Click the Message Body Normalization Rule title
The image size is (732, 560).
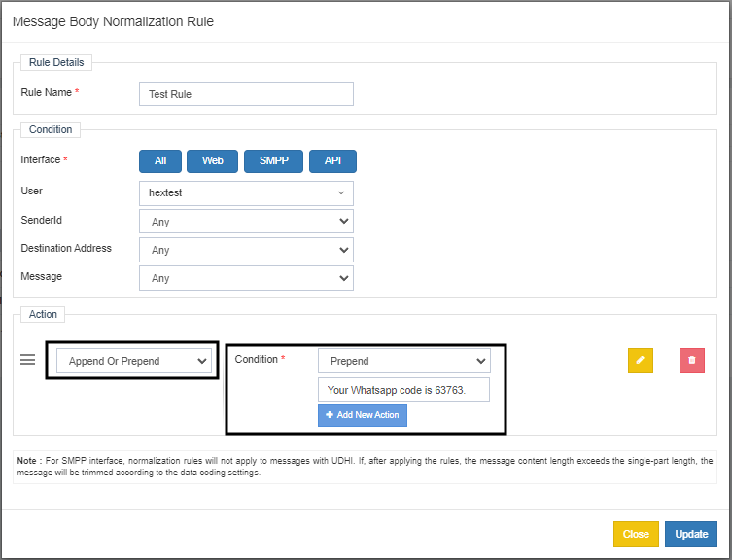pyautogui.click(x=113, y=21)
